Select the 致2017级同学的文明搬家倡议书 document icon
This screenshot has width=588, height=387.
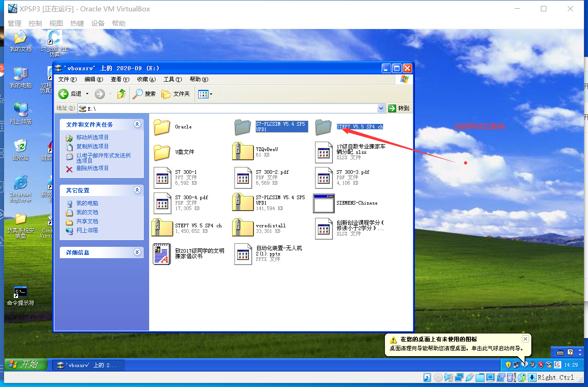click(x=162, y=254)
